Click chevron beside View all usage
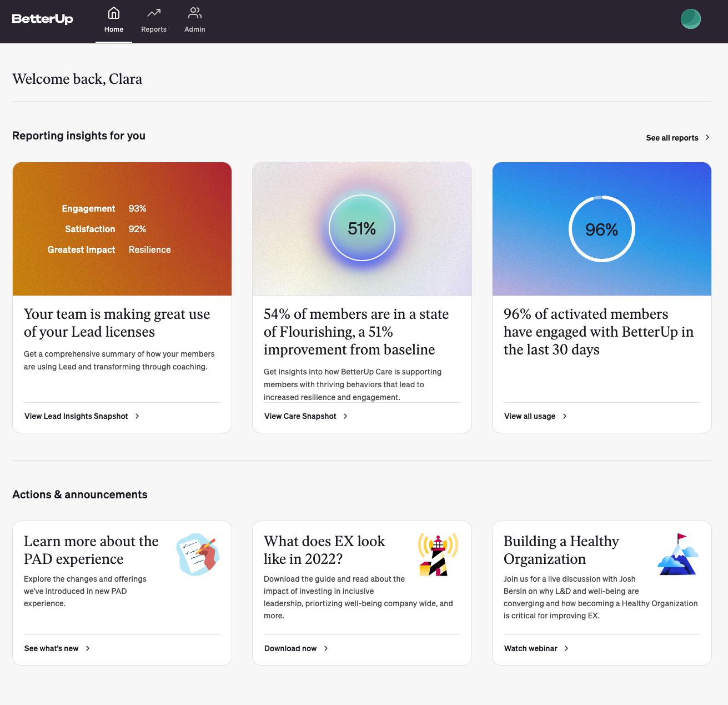The image size is (728, 705). tap(565, 416)
